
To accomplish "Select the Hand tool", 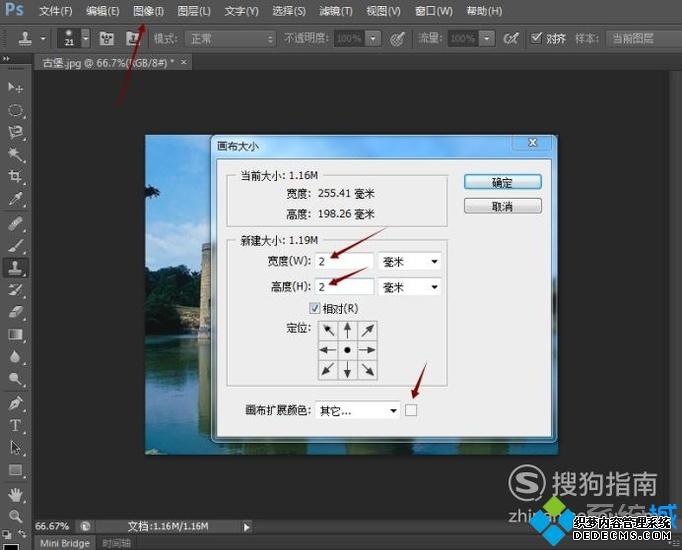I will tap(16, 495).
